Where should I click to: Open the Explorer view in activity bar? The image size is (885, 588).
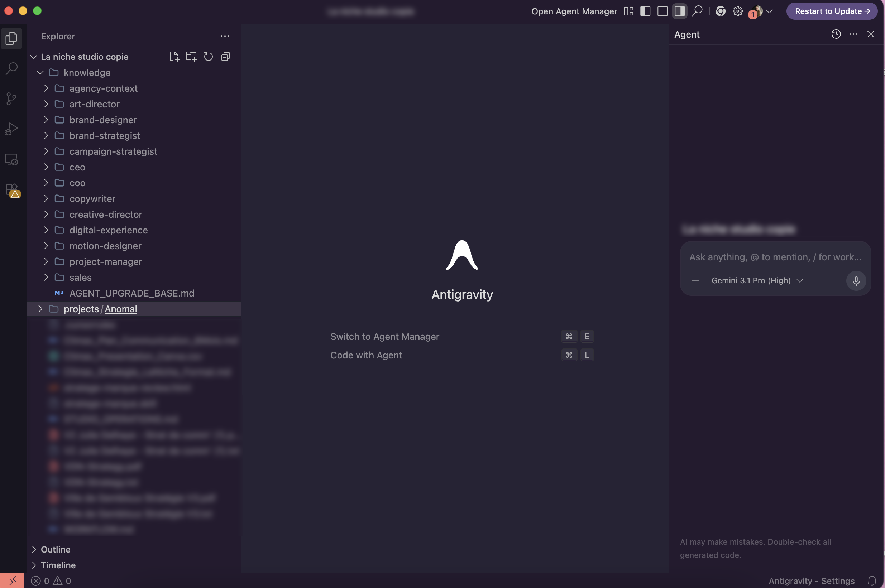[11, 38]
